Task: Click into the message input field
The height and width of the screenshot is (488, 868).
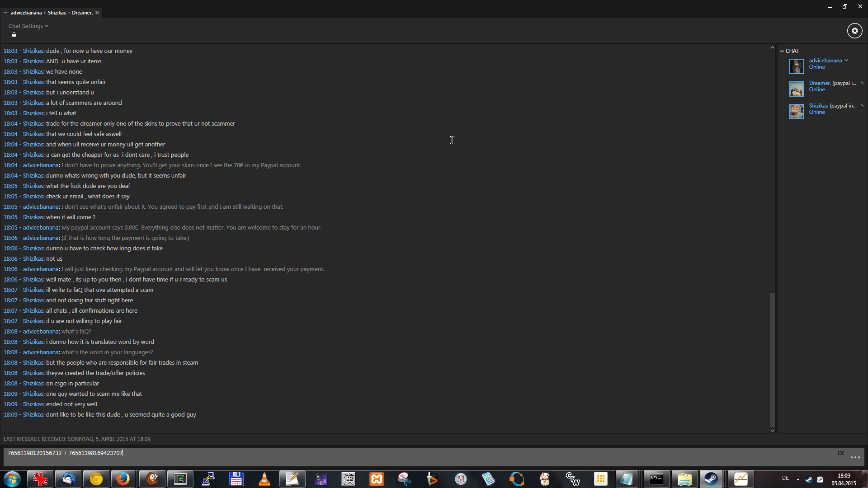Action: click(407, 456)
